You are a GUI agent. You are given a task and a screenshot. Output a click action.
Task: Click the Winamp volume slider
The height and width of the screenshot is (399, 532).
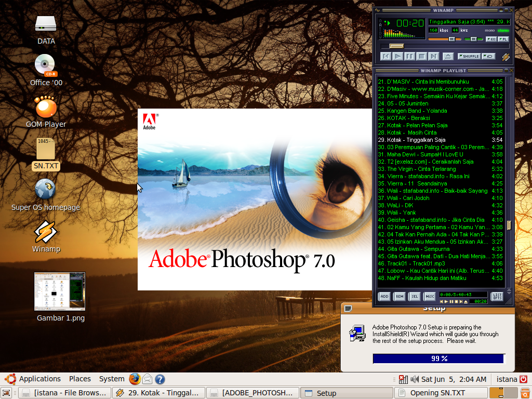coord(451,39)
